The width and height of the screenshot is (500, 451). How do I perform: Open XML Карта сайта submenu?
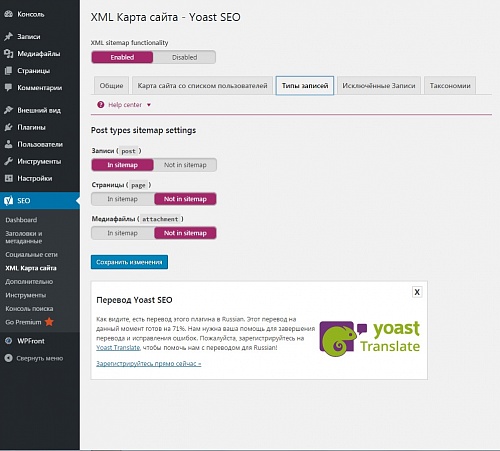tap(31, 268)
